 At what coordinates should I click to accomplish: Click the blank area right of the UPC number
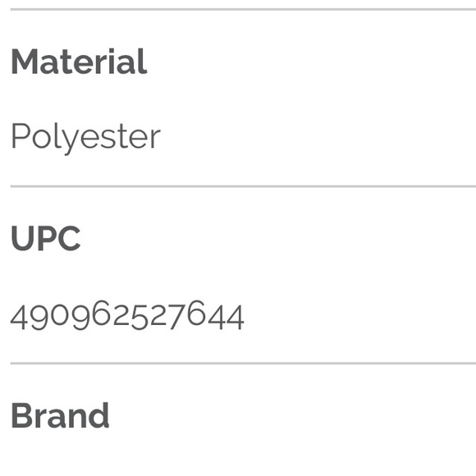[x=359, y=315]
